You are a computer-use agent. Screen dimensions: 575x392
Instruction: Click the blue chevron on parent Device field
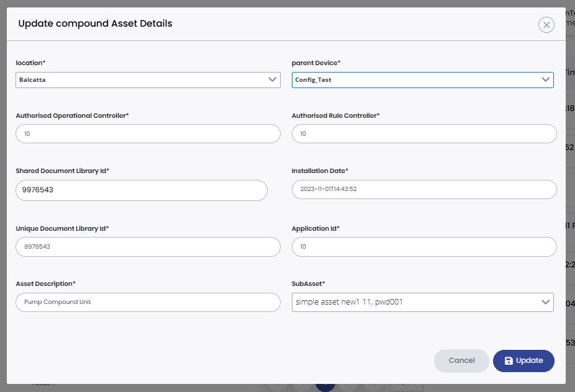pyautogui.click(x=545, y=79)
